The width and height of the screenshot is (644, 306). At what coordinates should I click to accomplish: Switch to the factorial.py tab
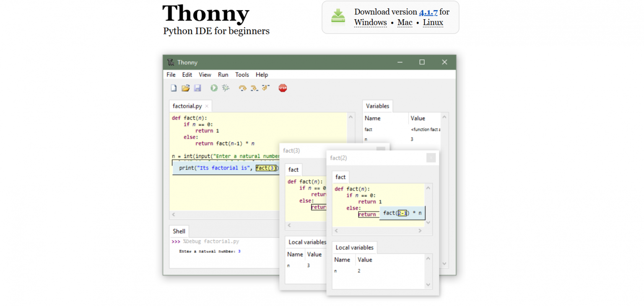[187, 106]
